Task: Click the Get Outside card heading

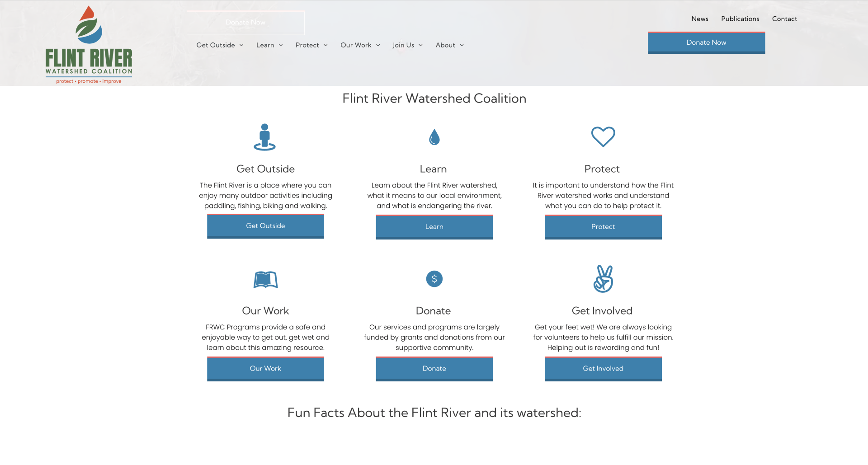Action: (265, 169)
